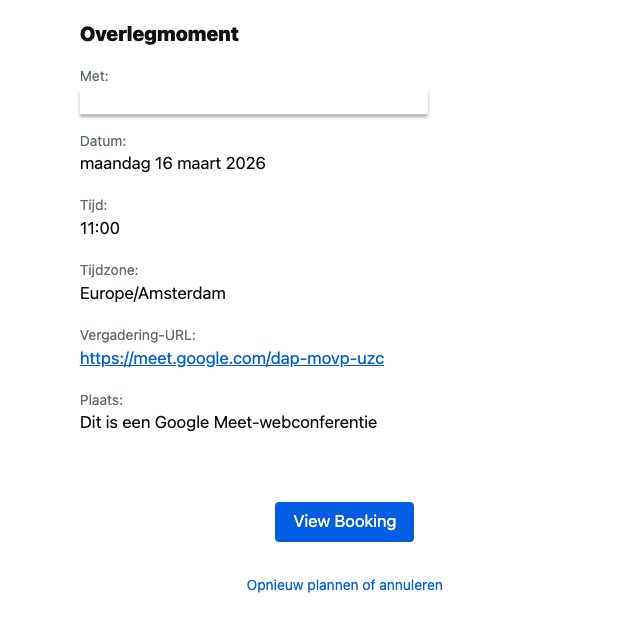641x617 pixels.
Task: Click the blank field under Met
Action: pyautogui.click(x=254, y=102)
